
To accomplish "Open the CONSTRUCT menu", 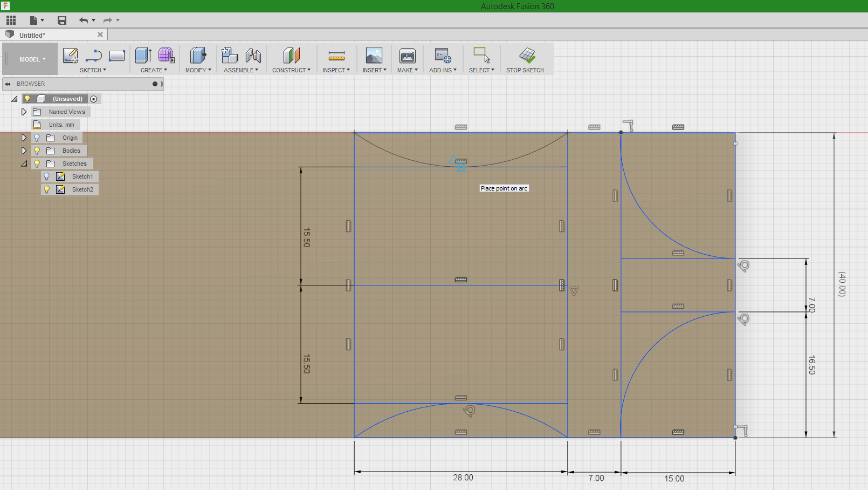I will click(x=291, y=70).
